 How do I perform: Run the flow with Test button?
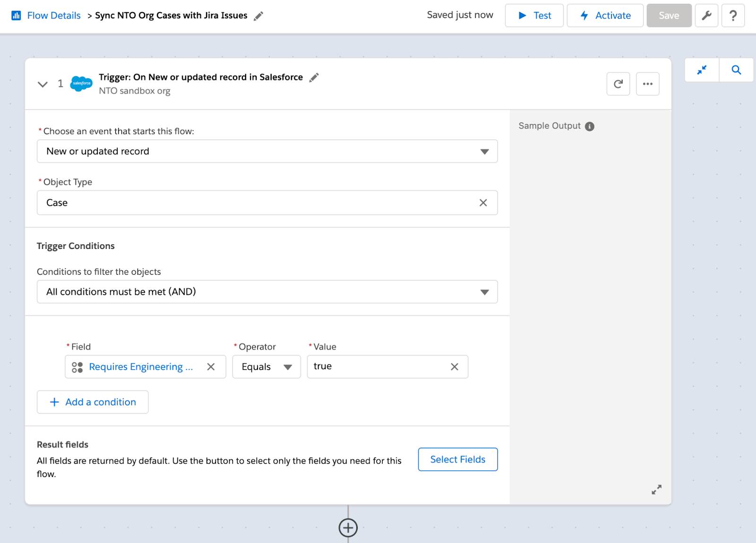(x=534, y=16)
